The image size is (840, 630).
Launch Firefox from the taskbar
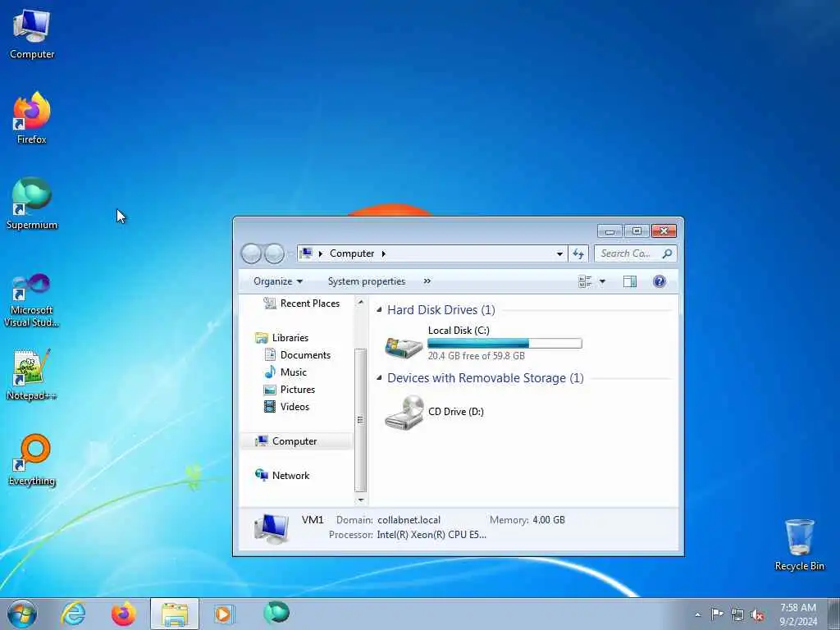click(x=124, y=614)
